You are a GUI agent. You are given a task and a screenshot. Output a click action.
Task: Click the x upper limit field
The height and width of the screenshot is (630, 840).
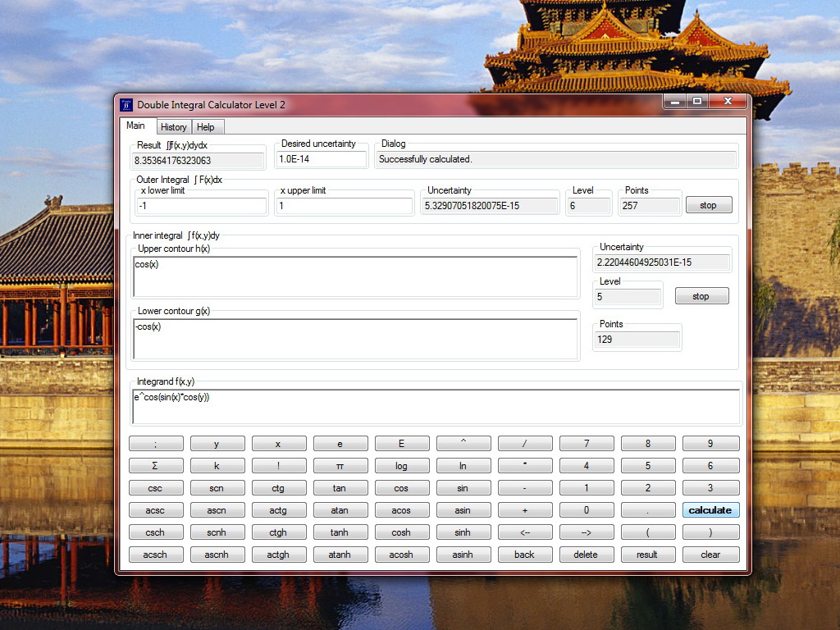tap(345, 206)
